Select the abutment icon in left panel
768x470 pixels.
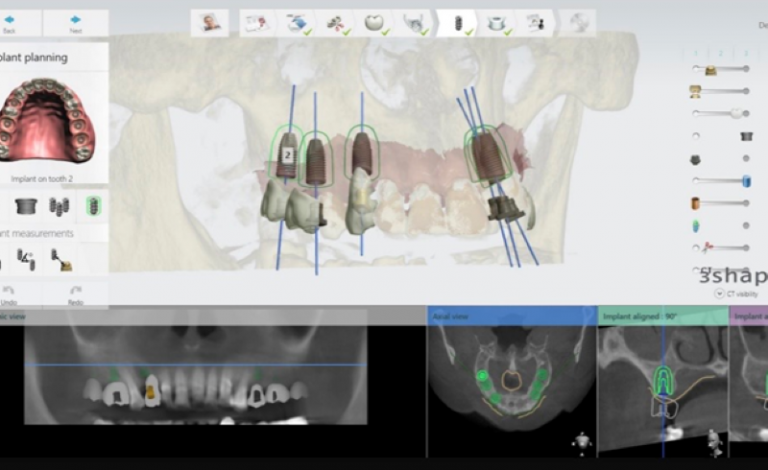pyautogui.click(x=25, y=206)
